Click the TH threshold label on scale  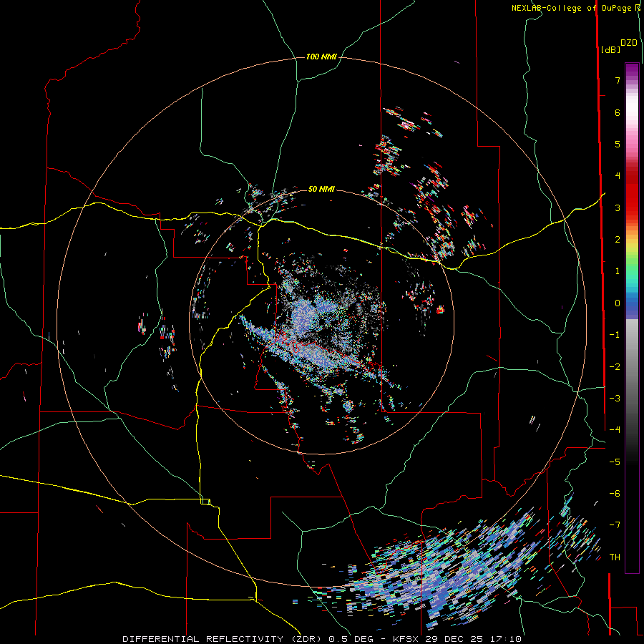[615, 557]
